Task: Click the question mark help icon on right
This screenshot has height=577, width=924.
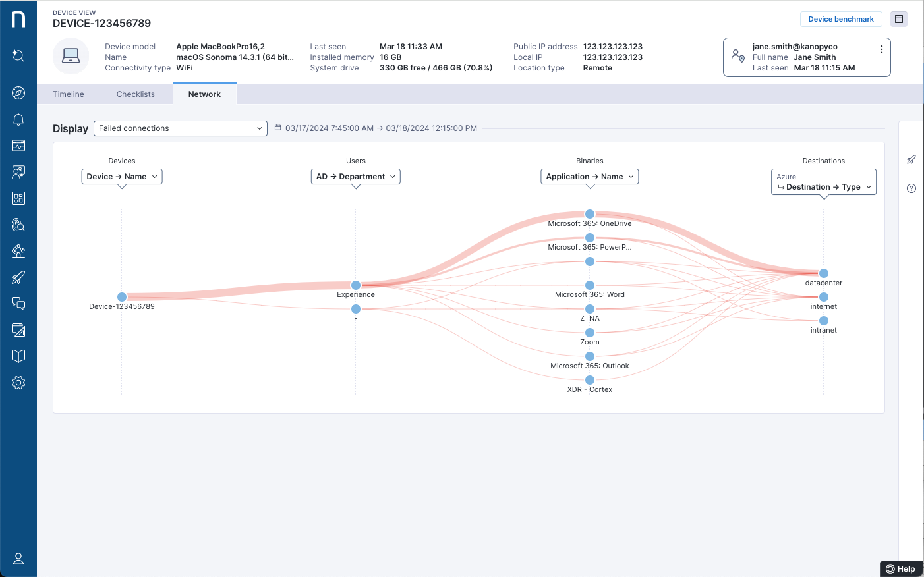Action: tap(911, 188)
